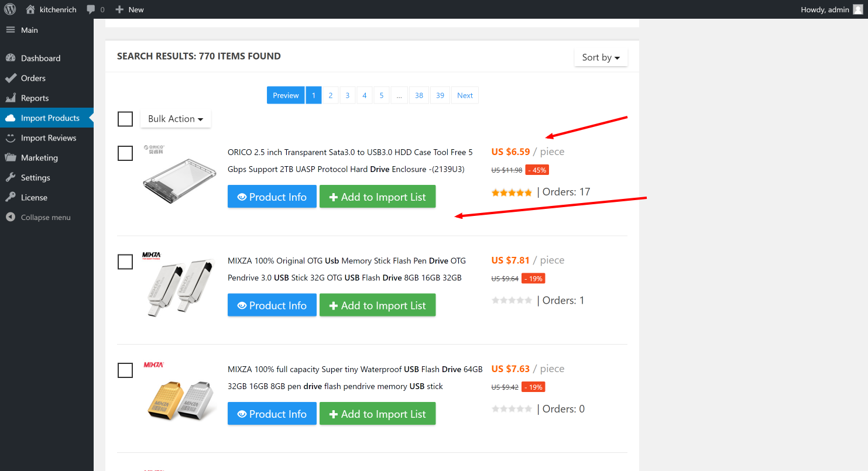Open the Sort by dropdown

(601, 57)
